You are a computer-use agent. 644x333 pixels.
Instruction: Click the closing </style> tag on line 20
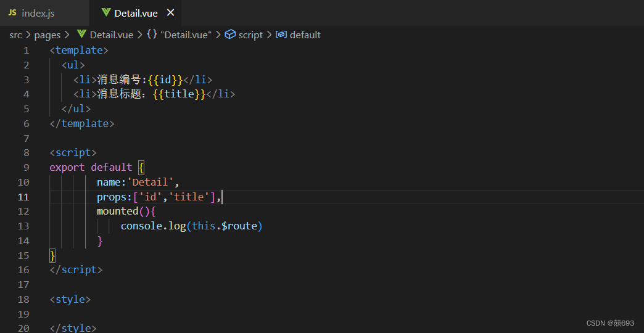point(73,328)
